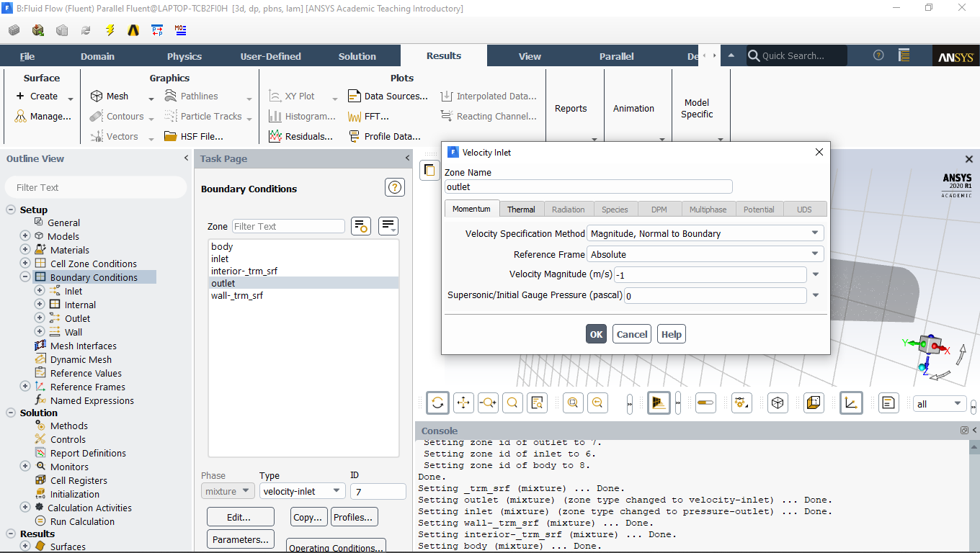Click the FFT plot icon
Viewport: 980px width, 553px height.
coord(354,116)
